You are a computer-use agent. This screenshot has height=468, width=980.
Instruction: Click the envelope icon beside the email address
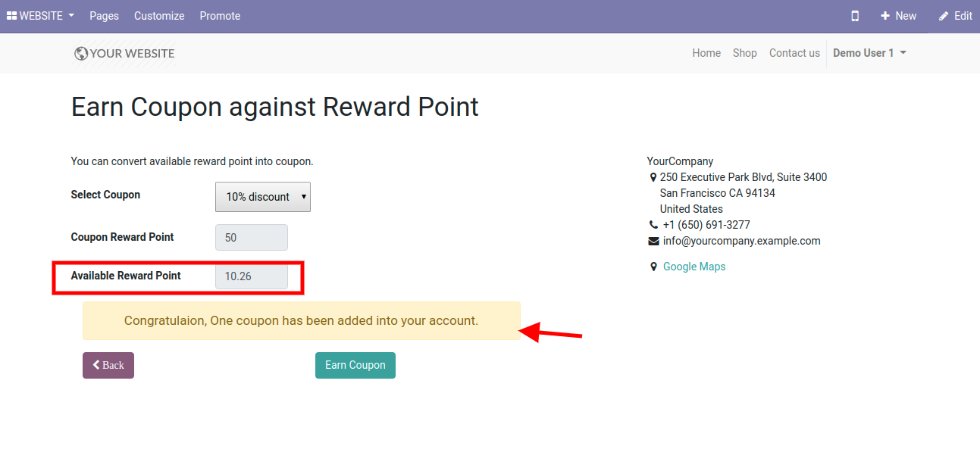point(653,241)
